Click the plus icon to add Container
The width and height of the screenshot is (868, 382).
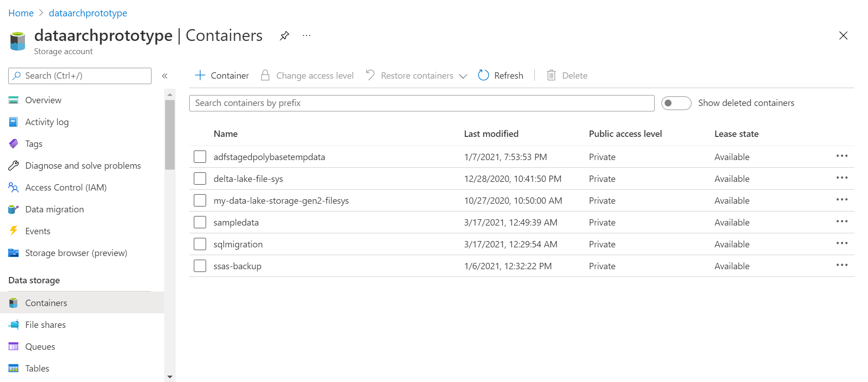point(200,75)
